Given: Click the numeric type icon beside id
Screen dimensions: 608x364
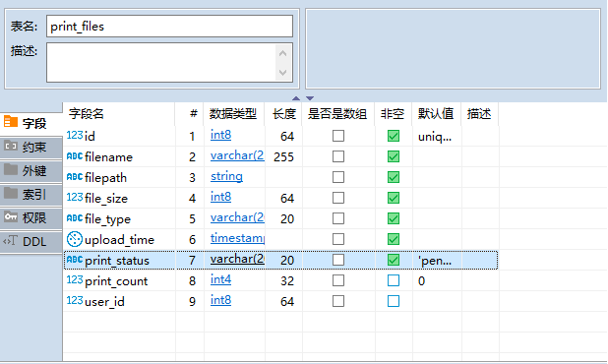Looking at the screenshot, I should pos(75,135).
